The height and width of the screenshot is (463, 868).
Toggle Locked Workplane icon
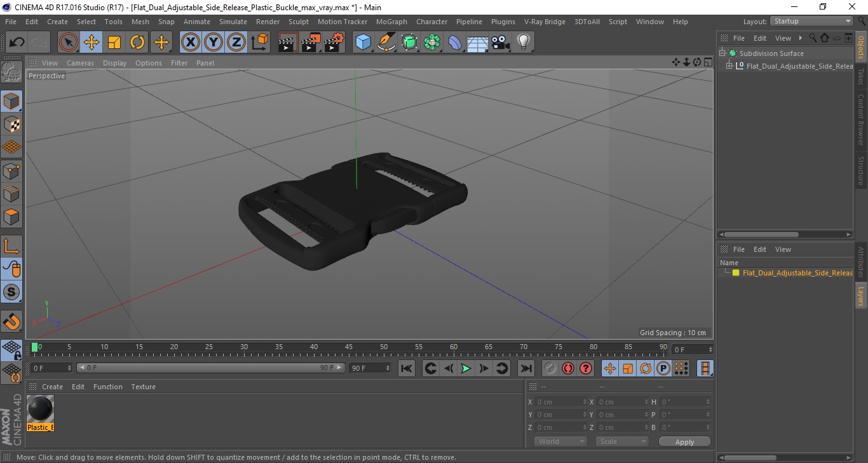[11, 350]
